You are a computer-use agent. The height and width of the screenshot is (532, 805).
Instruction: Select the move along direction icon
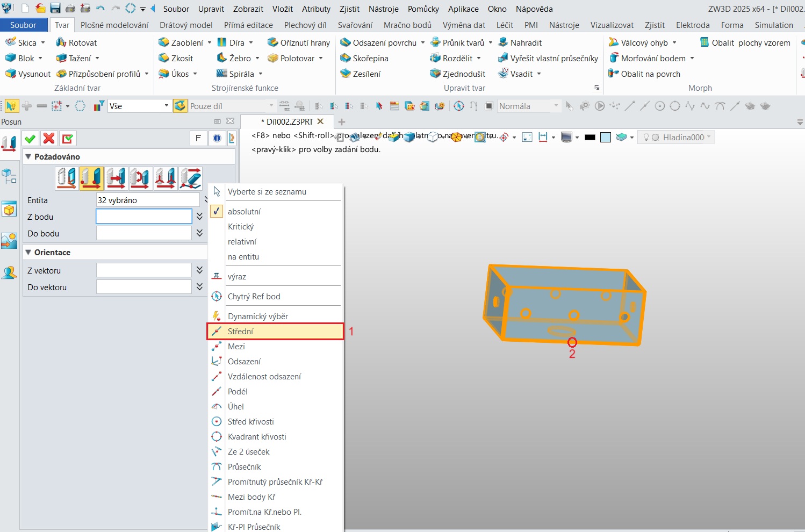click(116, 178)
